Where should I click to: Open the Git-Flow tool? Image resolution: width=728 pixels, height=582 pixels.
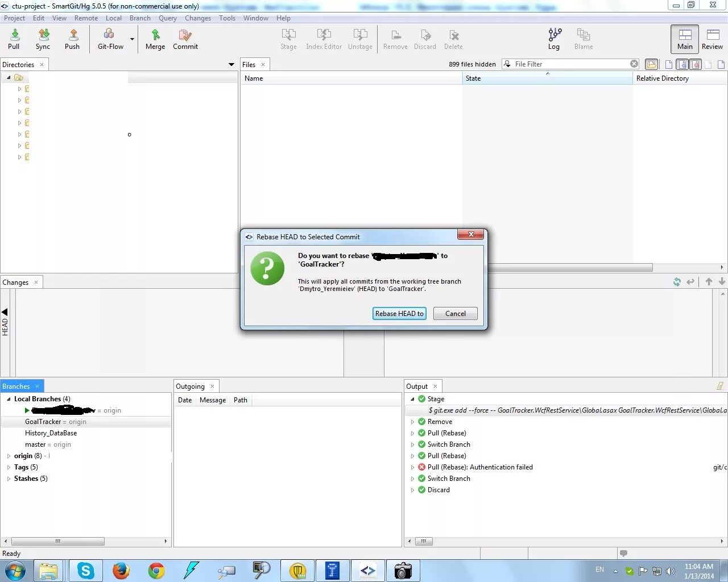[x=110, y=39]
